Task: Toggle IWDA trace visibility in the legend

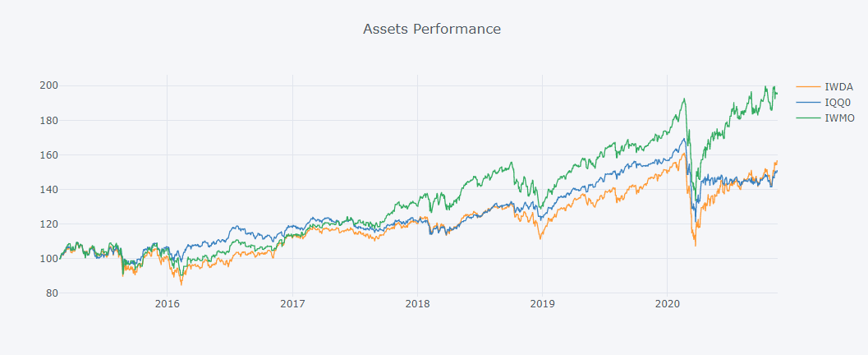Action: (837, 86)
